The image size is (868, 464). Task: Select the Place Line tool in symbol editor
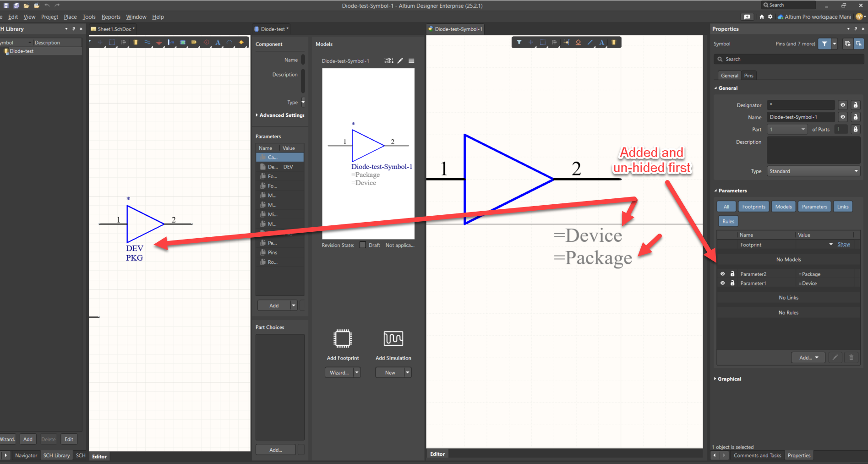590,42
